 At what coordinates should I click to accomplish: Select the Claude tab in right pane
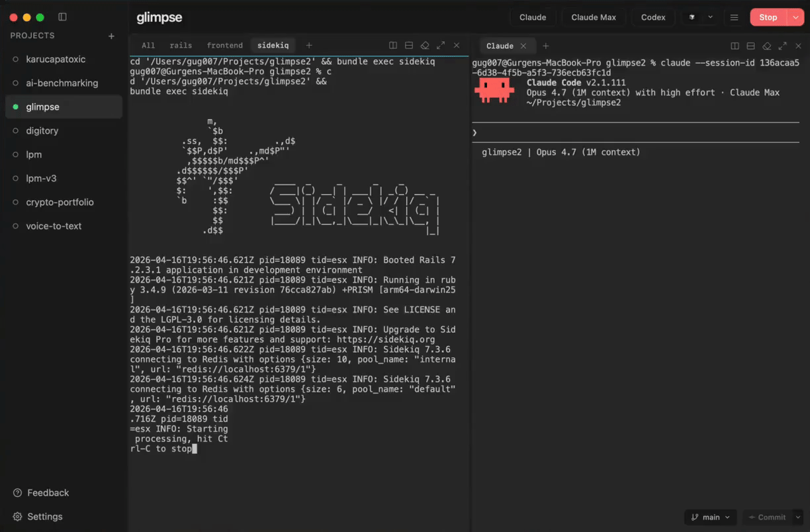coord(500,46)
